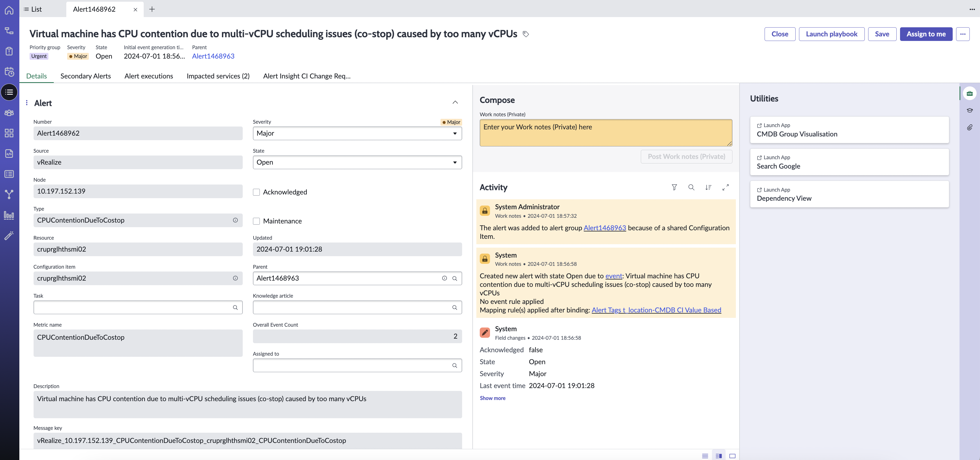
Task: Switch to full-width pane layout icon
Action: pyautogui.click(x=732, y=456)
